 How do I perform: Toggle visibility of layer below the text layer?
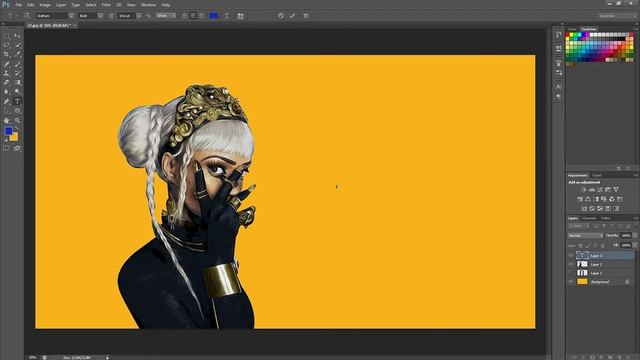[571, 264]
